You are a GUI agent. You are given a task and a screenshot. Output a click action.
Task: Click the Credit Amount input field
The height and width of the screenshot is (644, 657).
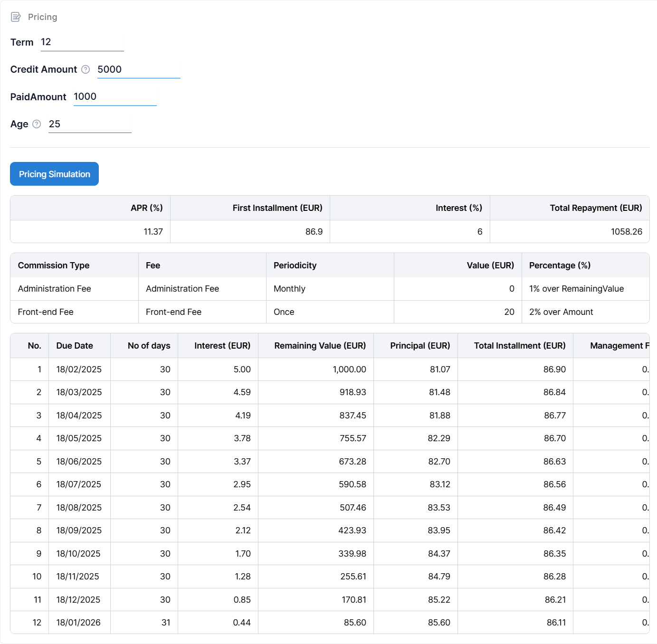(138, 70)
